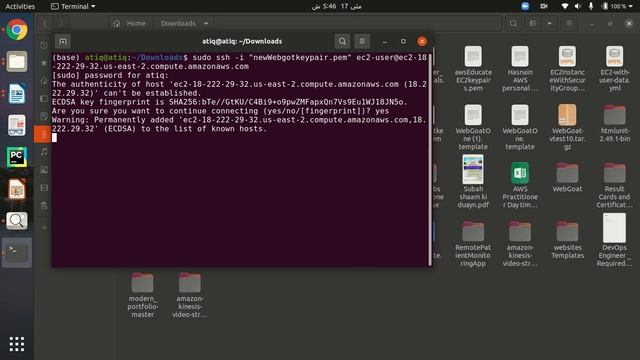Open Google Chrome from the dock
This screenshot has height=360, width=640.
coord(17,30)
